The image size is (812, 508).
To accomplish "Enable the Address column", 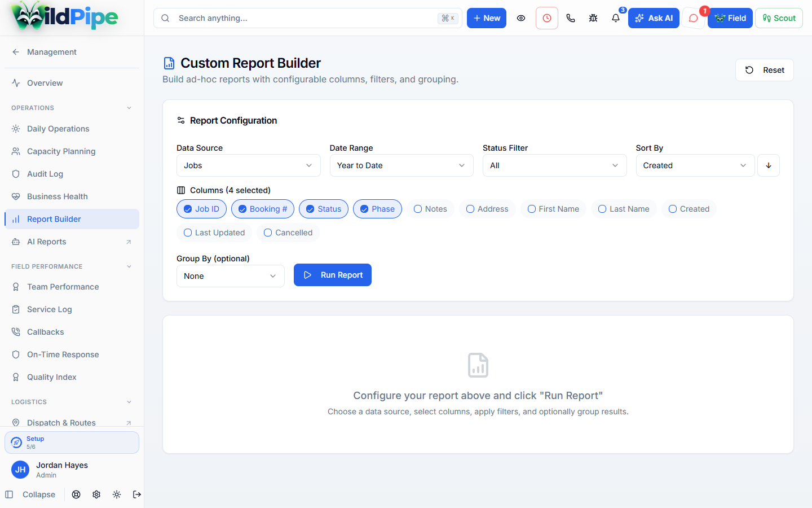I will (487, 209).
